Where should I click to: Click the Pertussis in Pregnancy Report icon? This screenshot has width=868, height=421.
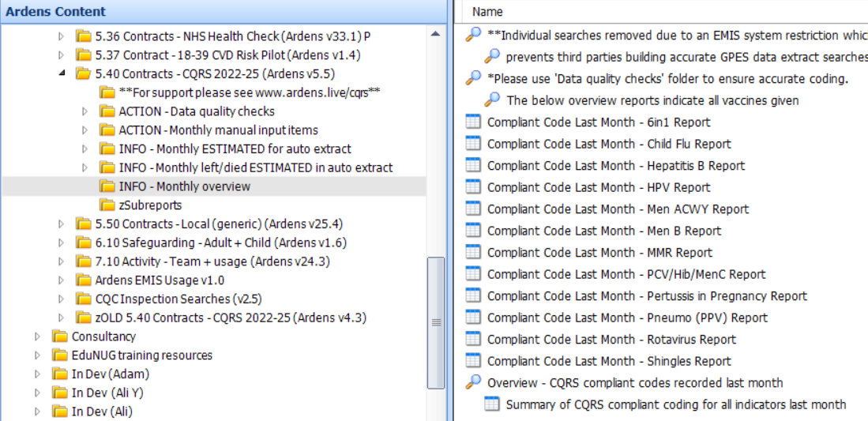pos(473,296)
